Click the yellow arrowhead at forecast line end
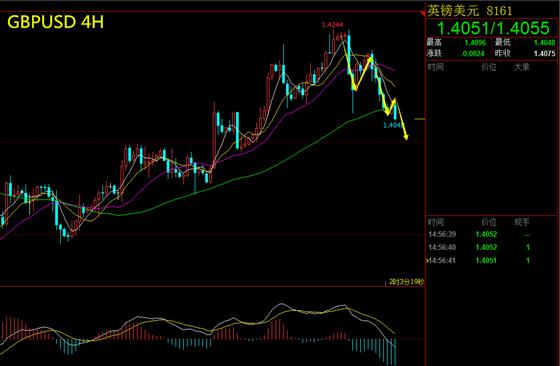The width and height of the screenshot is (560, 366). (406, 137)
